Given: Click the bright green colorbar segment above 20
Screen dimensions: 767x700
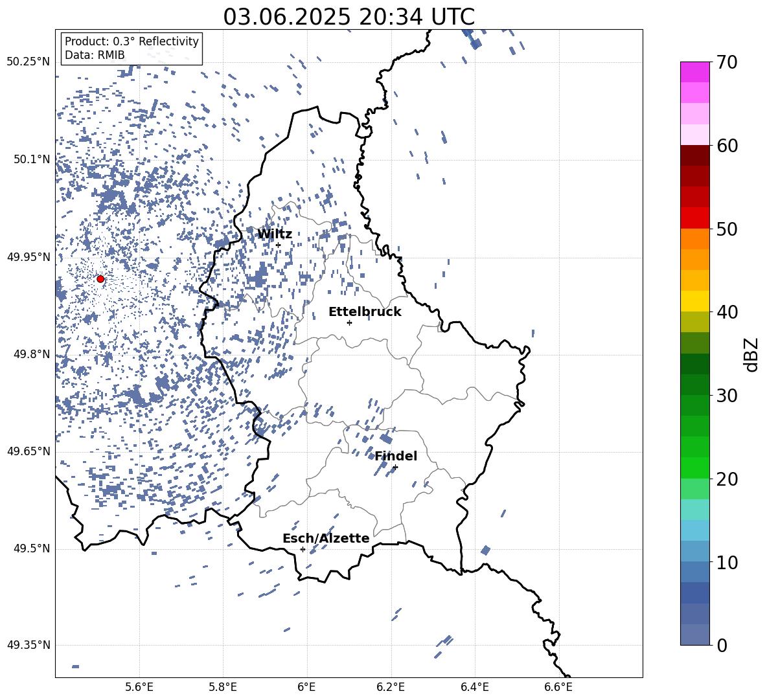Looking at the screenshot, I should click(x=695, y=468).
